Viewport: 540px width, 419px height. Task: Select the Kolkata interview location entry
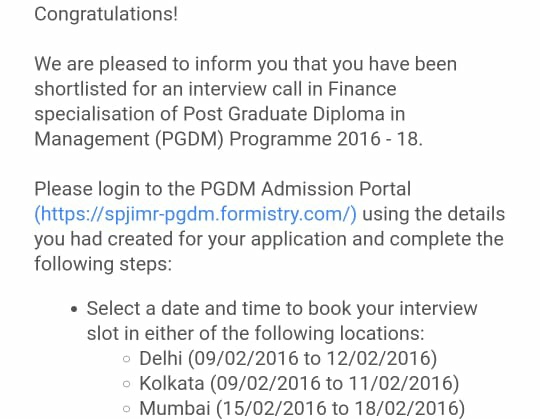click(x=299, y=384)
